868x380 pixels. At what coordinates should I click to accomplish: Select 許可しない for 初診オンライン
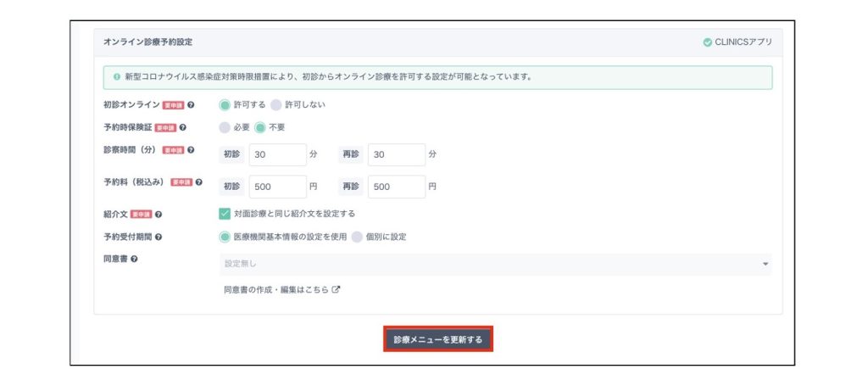(x=275, y=105)
